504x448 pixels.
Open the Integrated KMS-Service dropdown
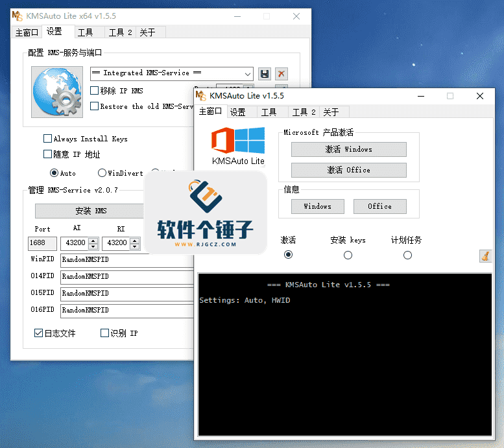(248, 74)
